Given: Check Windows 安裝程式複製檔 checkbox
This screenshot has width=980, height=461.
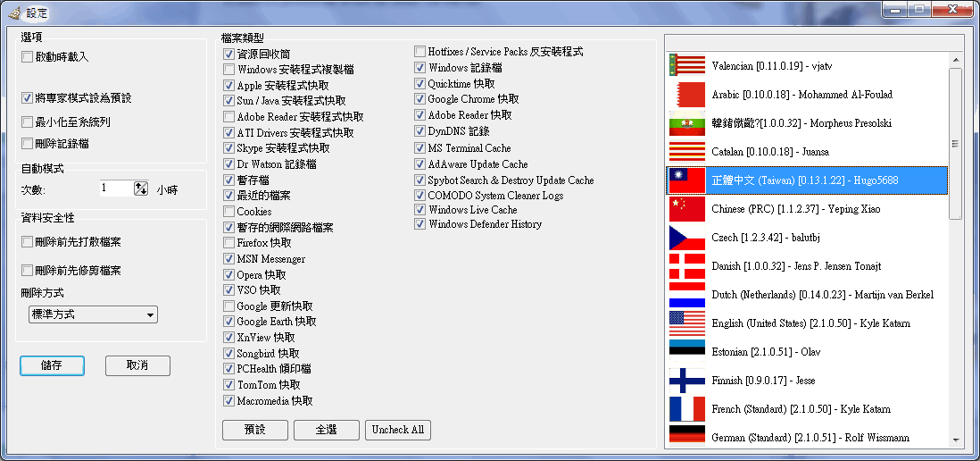Looking at the screenshot, I should point(228,70).
